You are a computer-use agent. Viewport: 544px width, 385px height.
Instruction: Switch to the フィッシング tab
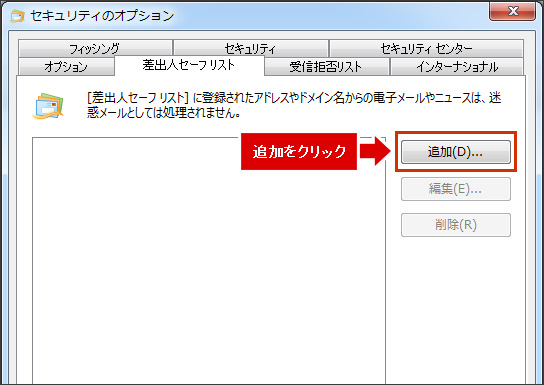click(95, 49)
